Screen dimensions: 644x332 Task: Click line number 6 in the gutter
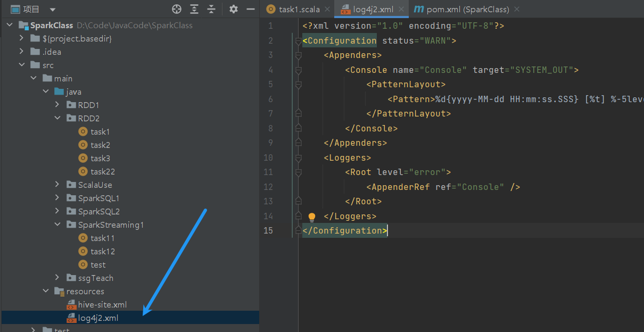(x=270, y=99)
